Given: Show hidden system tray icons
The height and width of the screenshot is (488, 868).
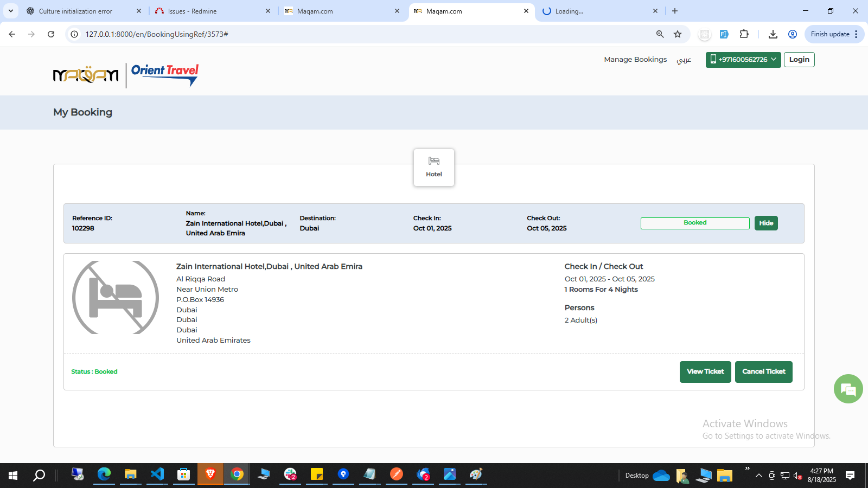Looking at the screenshot, I should tap(758, 476).
